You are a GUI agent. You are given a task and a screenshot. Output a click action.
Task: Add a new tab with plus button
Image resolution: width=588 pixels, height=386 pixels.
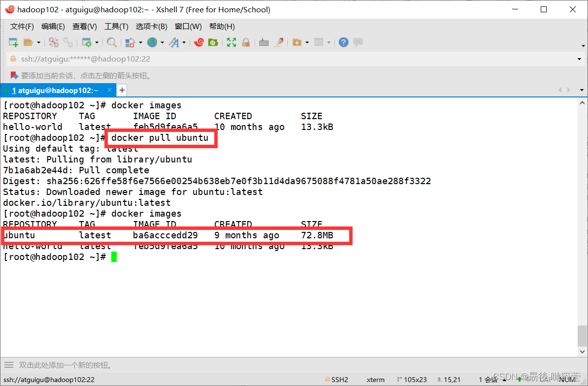[x=122, y=90]
